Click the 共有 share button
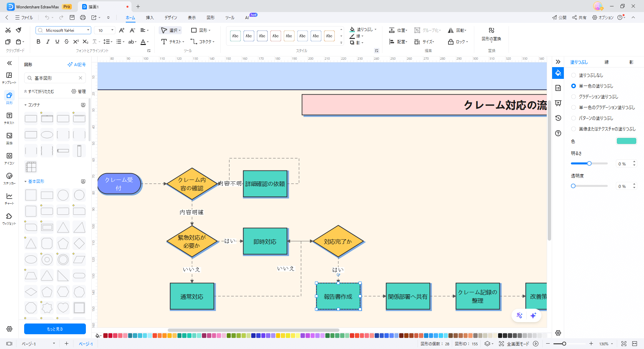Viewport: 644px width, 349px height. click(579, 17)
